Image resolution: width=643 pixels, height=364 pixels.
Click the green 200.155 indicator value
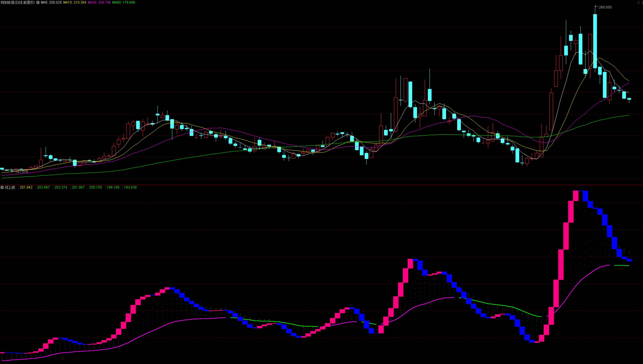click(95, 187)
